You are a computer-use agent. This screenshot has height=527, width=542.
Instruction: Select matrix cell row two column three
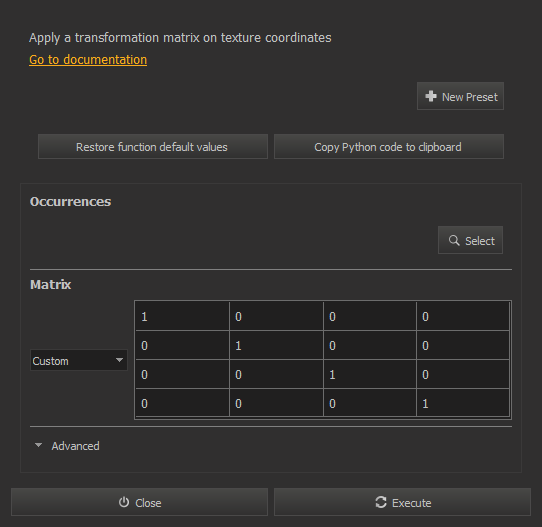point(370,345)
